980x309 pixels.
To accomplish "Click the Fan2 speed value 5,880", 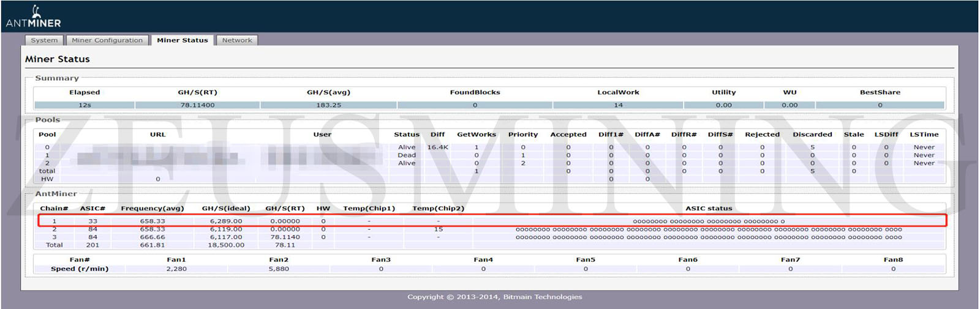I will click(x=279, y=269).
